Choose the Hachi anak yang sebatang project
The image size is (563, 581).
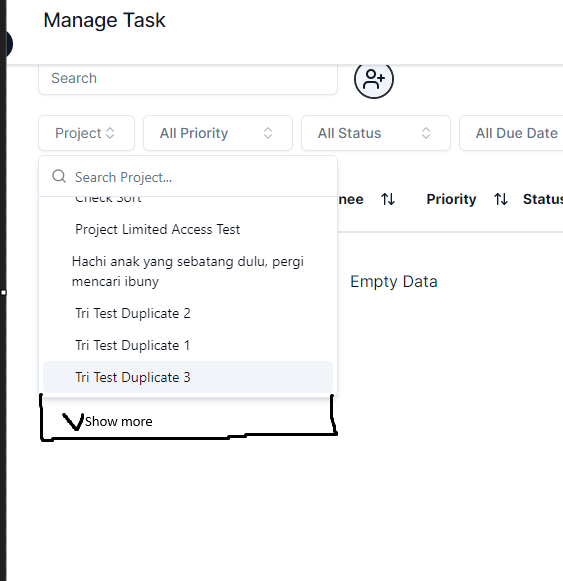click(x=188, y=272)
